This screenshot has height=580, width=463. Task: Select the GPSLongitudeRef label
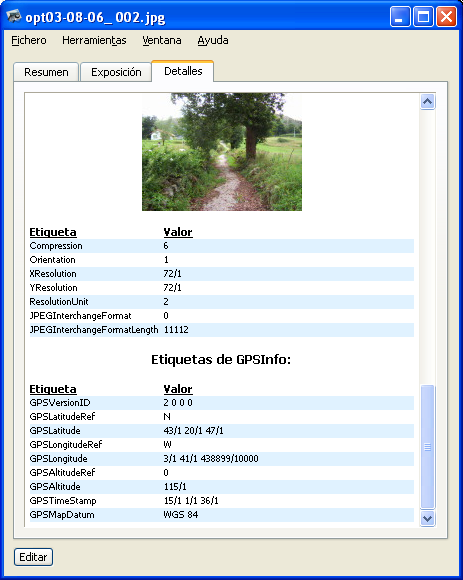[66, 444]
